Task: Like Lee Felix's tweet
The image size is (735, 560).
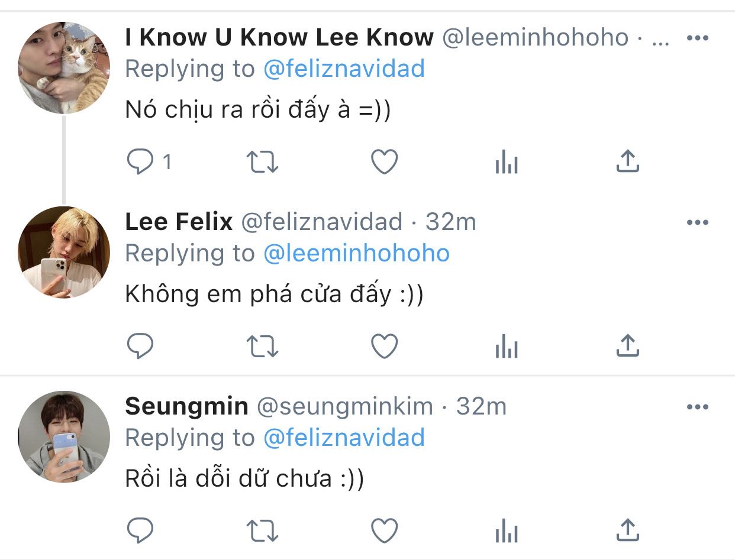Action: 385,346
